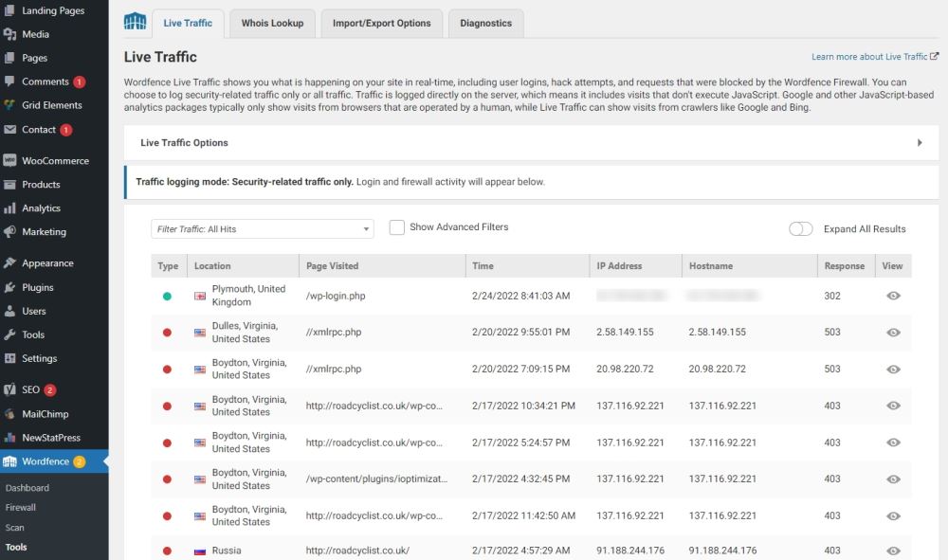Switch to the Live Traffic tab
This screenshot has width=948, height=560.
[188, 24]
